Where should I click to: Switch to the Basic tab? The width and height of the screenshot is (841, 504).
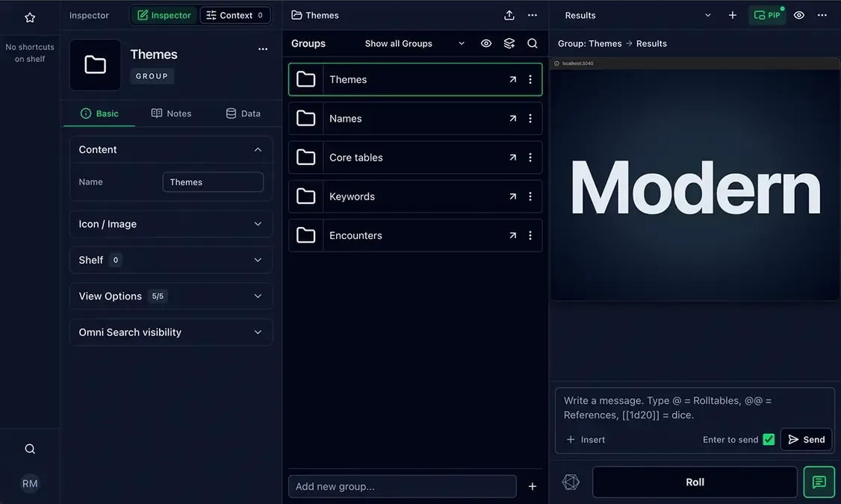pyautogui.click(x=99, y=113)
